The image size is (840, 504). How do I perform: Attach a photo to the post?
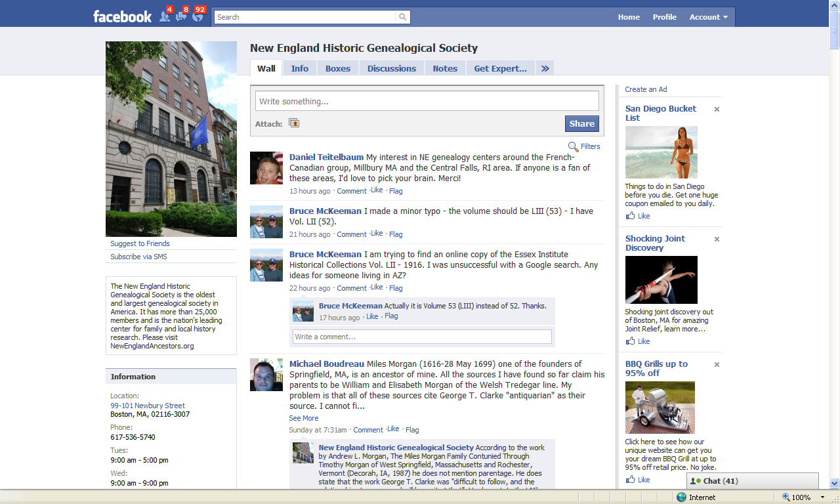(x=293, y=123)
